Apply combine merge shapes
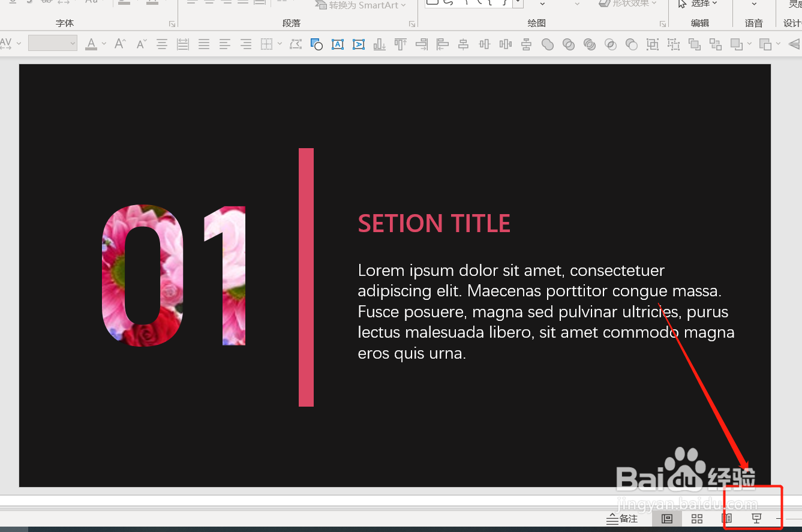This screenshot has height=532, width=802. (569, 44)
